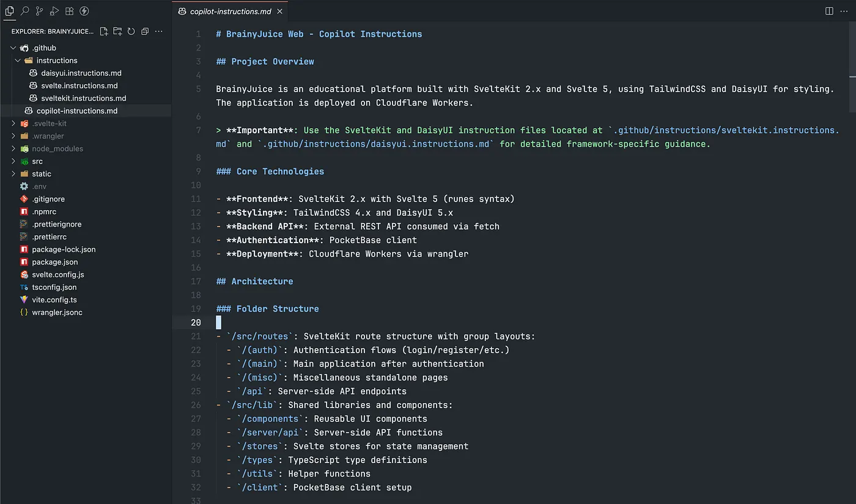Image resolution: width=856 pixels, height=504 pixels.
Task: Open the Search view in activity bar
Action: [x=24, y=11]
